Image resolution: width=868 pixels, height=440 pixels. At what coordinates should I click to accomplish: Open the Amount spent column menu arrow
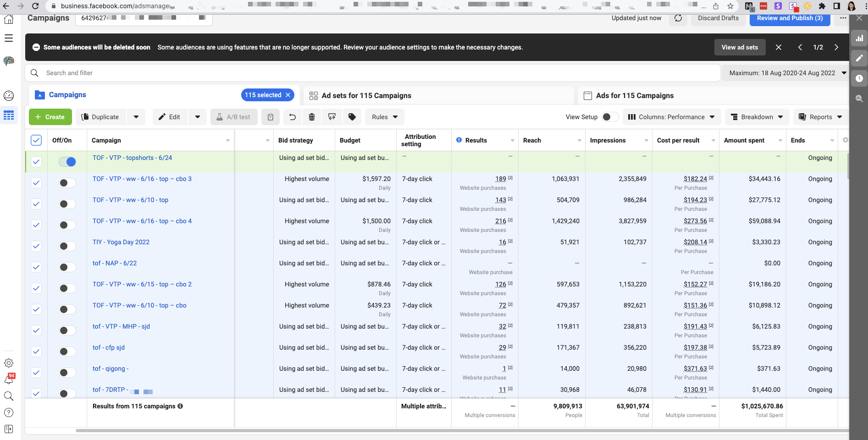[x=780, y=140]
